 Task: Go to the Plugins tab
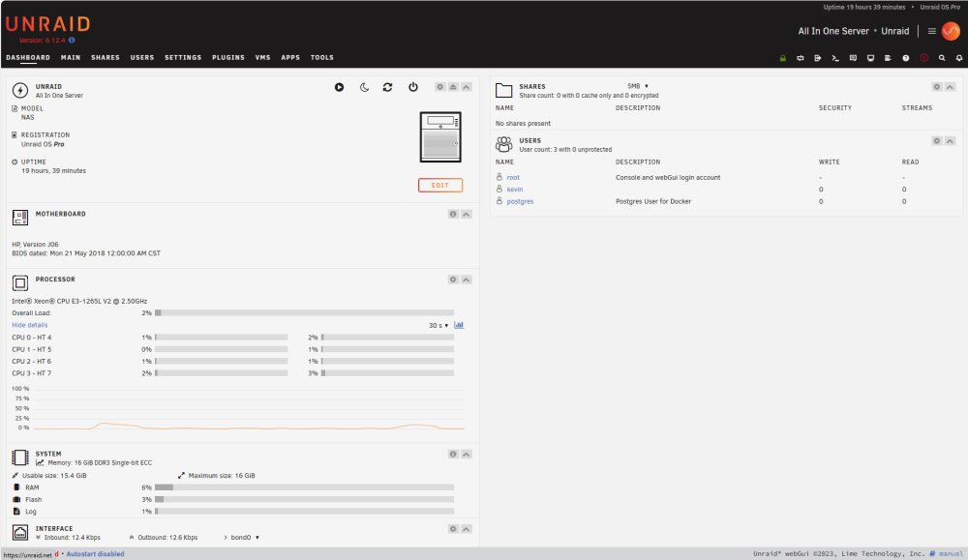(x=228, y=57)
